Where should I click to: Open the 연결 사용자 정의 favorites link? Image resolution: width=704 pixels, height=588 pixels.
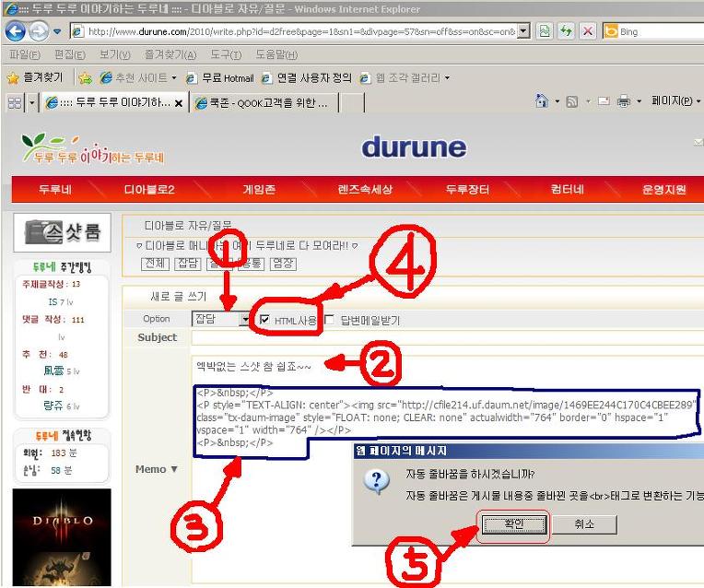pos(307,77)
